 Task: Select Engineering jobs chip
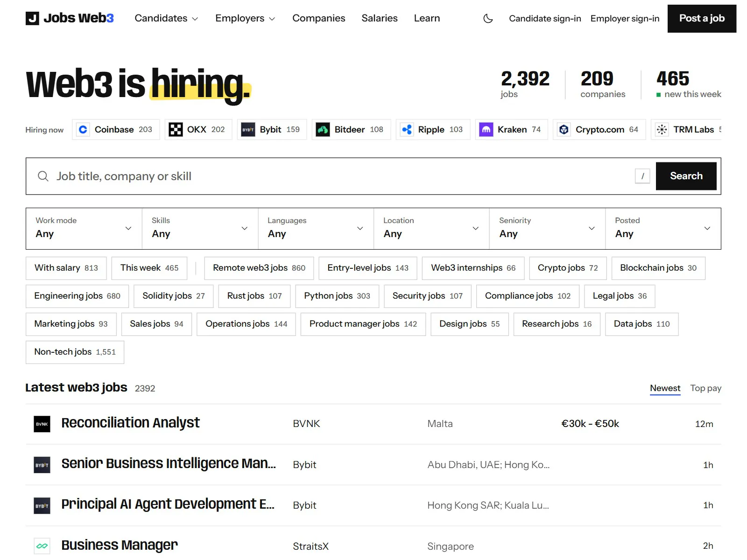(x=78, y=296)
